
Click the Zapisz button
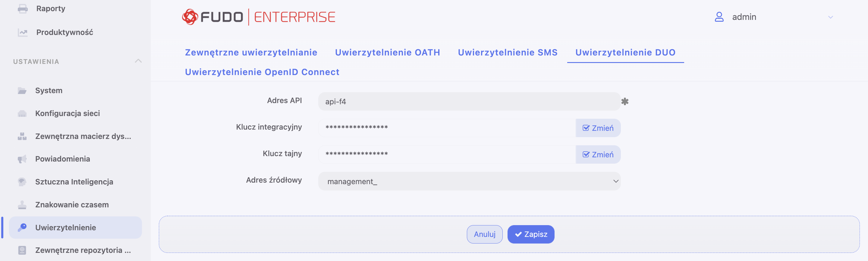click(531, 234)
